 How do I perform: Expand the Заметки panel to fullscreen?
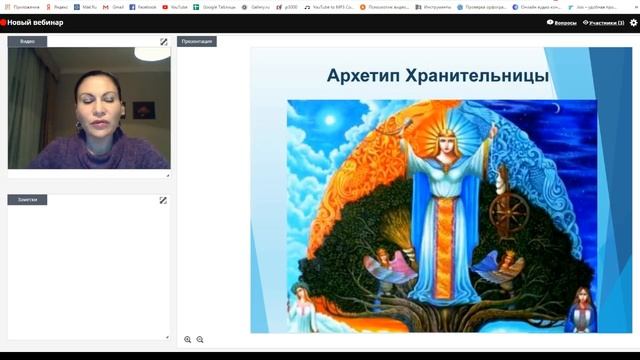point(163,200)
